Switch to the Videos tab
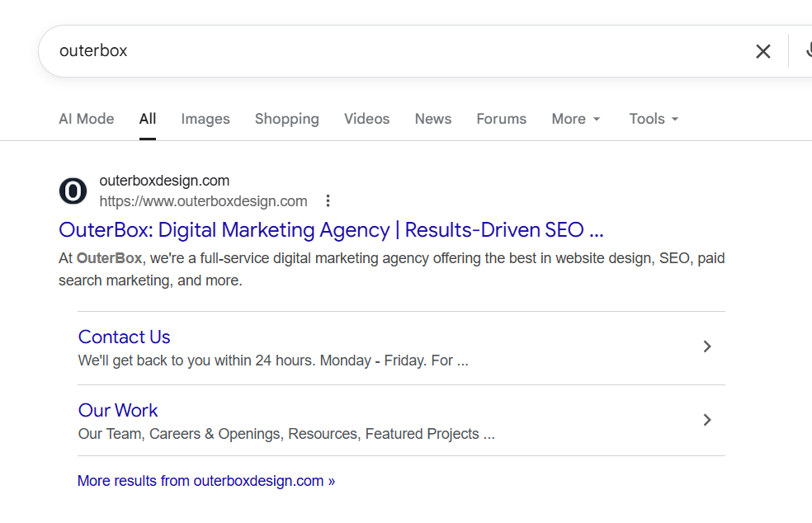 pos(366,119)
